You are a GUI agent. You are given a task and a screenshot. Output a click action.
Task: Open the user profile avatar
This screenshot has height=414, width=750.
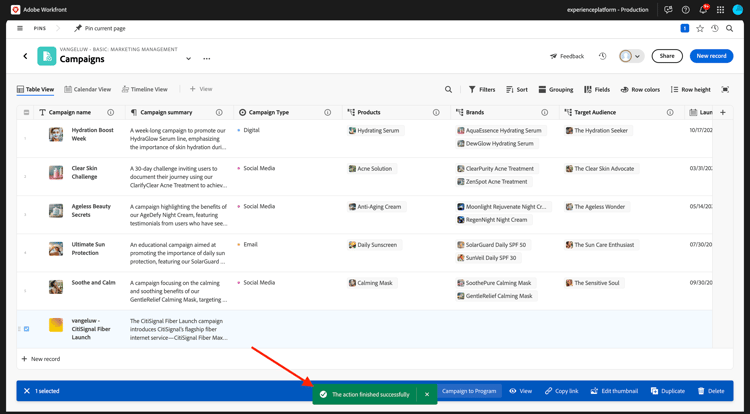point(737,10)
